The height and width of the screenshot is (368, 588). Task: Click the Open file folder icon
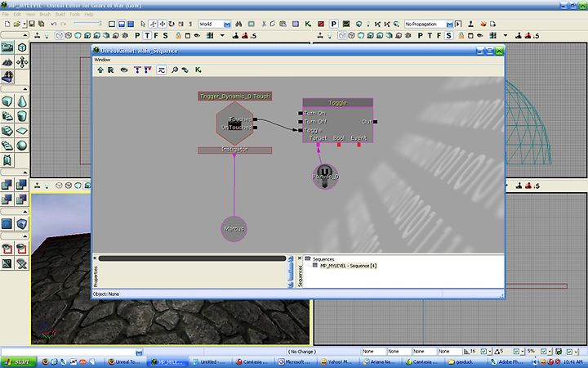click(16, 24)
